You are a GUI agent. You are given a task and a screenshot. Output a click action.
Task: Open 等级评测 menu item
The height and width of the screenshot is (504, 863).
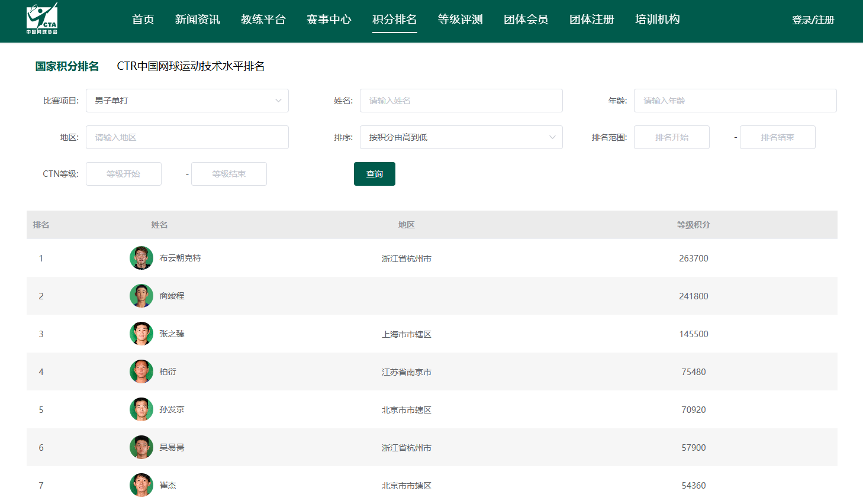461,20
